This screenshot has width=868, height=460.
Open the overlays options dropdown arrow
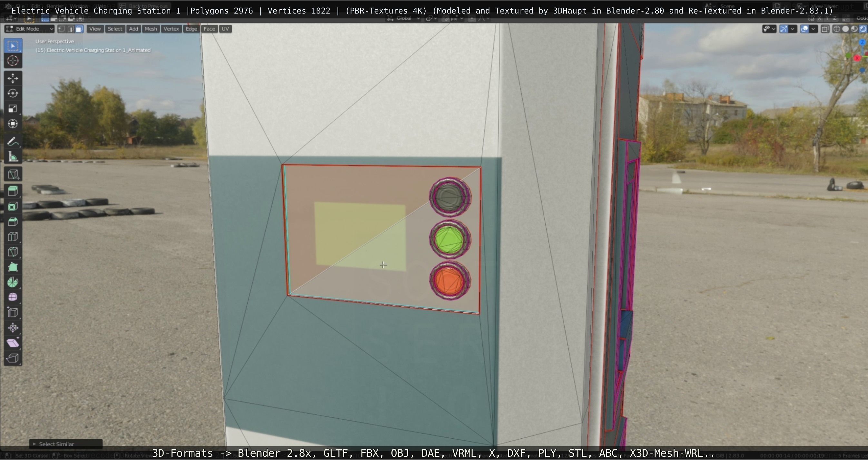click(x=814, y=29)
